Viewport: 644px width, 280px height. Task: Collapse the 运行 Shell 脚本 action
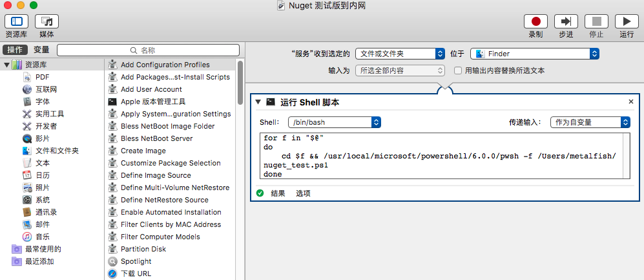(x=258, y=102)
